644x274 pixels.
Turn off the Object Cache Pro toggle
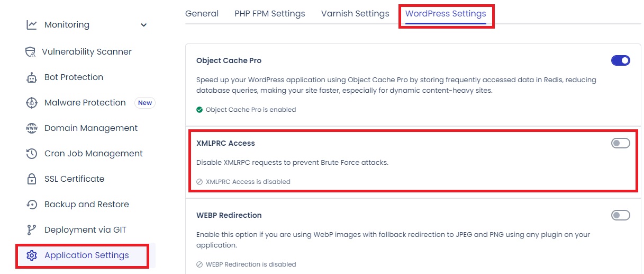tap(620, 60)
